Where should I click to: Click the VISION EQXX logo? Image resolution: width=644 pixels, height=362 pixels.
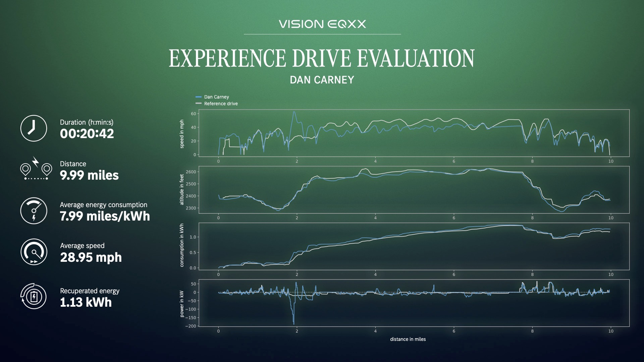coord(322,24)
